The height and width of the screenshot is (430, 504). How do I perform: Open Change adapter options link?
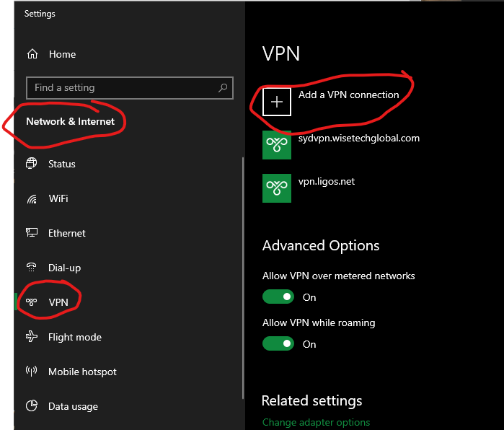tap(316, 422)
